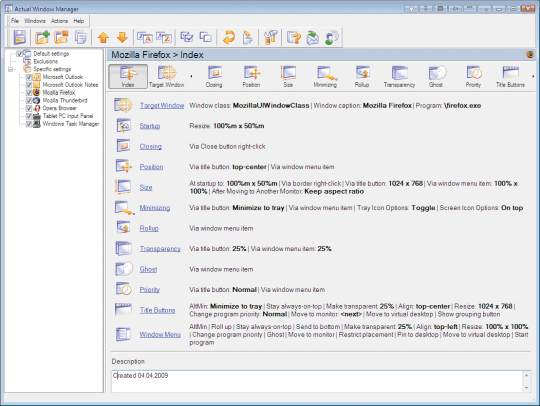Image resolution: width=540 pixels, height=406 pixels.
Task: Click the Firefox logo in header bar
Action: 530,54
